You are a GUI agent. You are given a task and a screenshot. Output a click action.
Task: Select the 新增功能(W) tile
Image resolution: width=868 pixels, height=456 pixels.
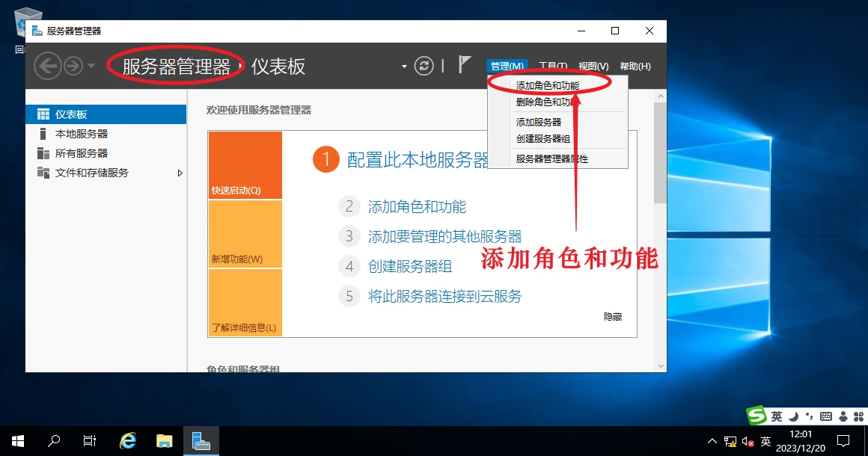coord(245,234)
